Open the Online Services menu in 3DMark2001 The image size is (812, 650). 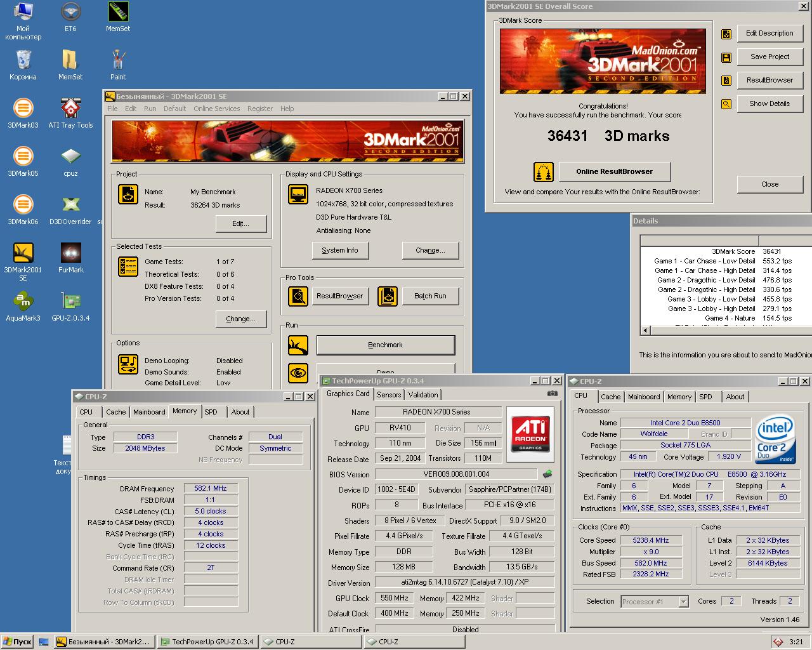(217, 109)
